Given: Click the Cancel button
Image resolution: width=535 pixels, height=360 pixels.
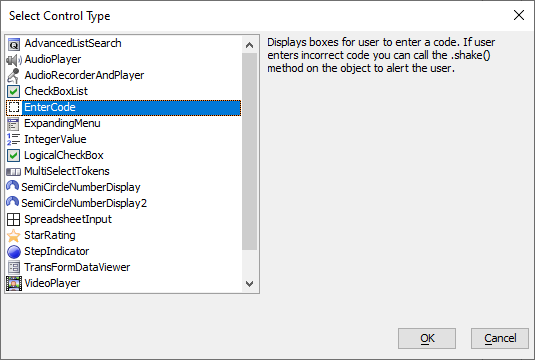Looking at the screenshot, I should point(500,339).
